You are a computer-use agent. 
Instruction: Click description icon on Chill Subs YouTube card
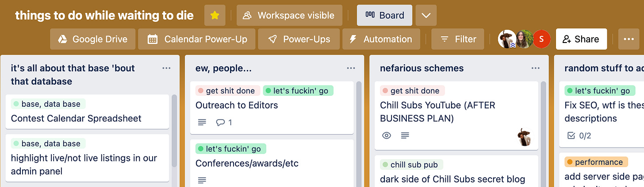coord(405,136)
